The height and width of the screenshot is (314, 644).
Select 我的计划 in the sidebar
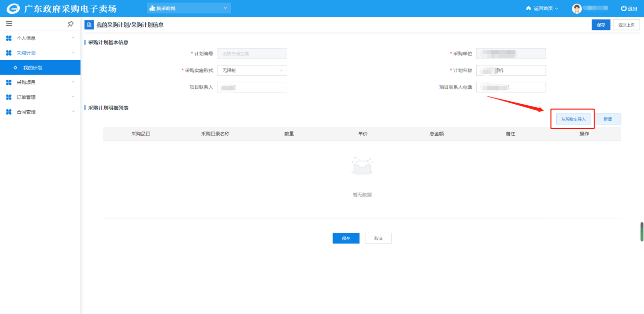(x=33, y=68)
